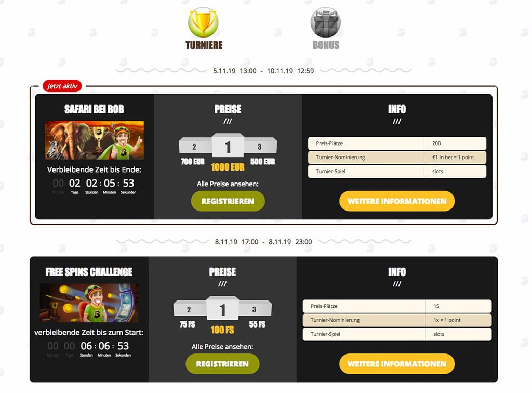The width and height of the screenshot is (532, 393).
Task: Click the Jetzt aktiv red badge
Action: tap(62, 86)
